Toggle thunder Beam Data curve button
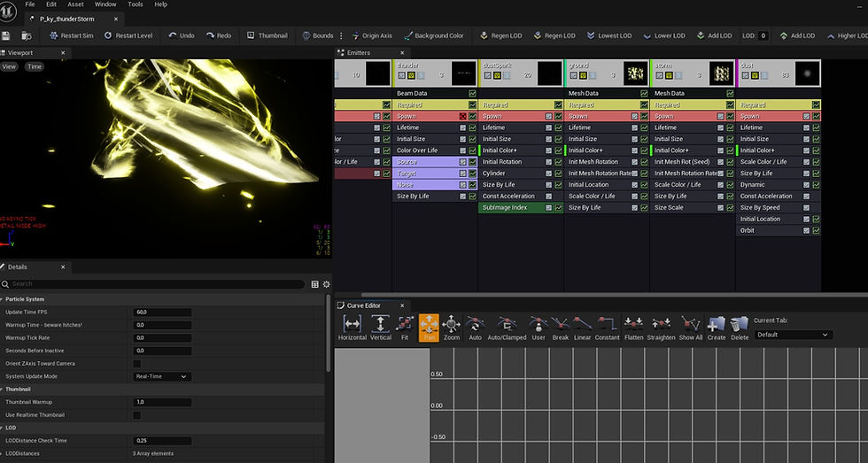Screen dimensions: 868x463 tap(472, 94)
